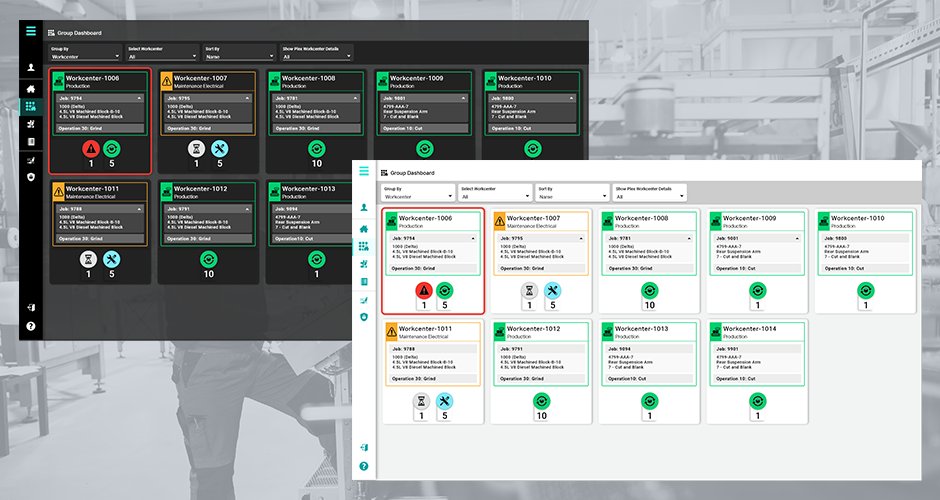Click the home icon in the light sidebar
This screenshot has width=940, height=500.
(x=364, y=228)
